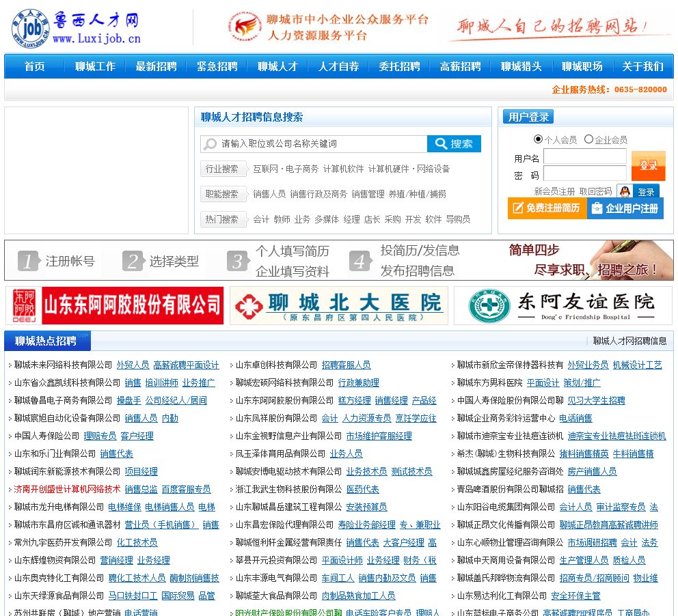Open 紧急招聘 navigation item
Viewport: 678px width, 616px height.
coord(217,66)
